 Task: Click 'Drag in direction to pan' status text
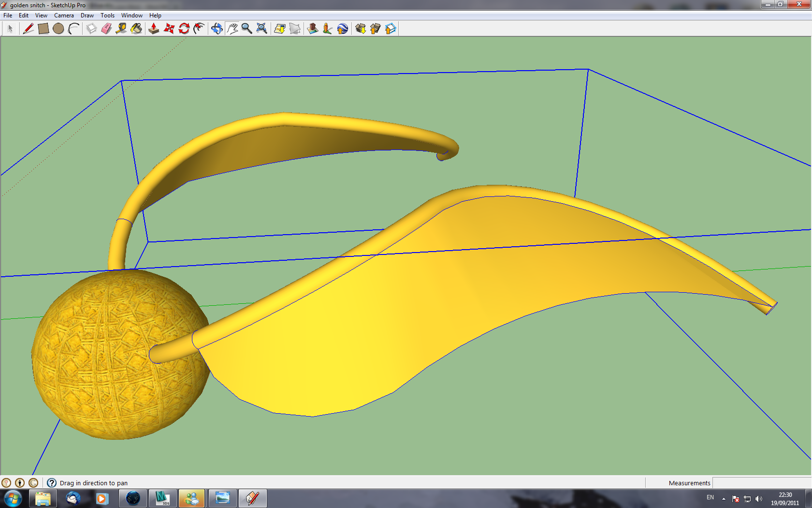click(x=94, y=483)
